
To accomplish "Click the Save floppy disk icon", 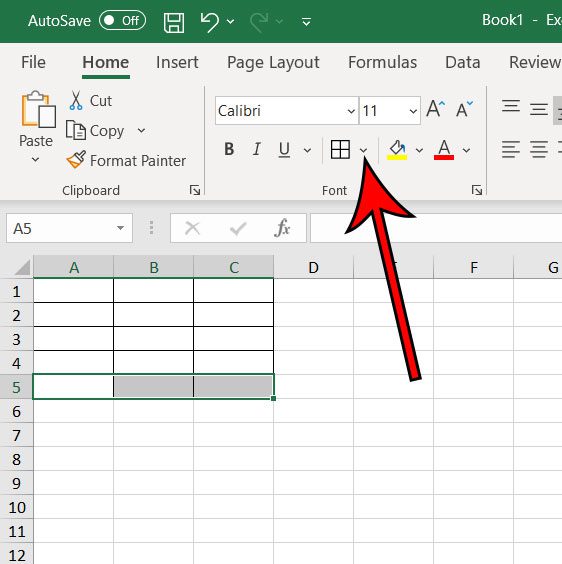I will click(x=174, y=22).
